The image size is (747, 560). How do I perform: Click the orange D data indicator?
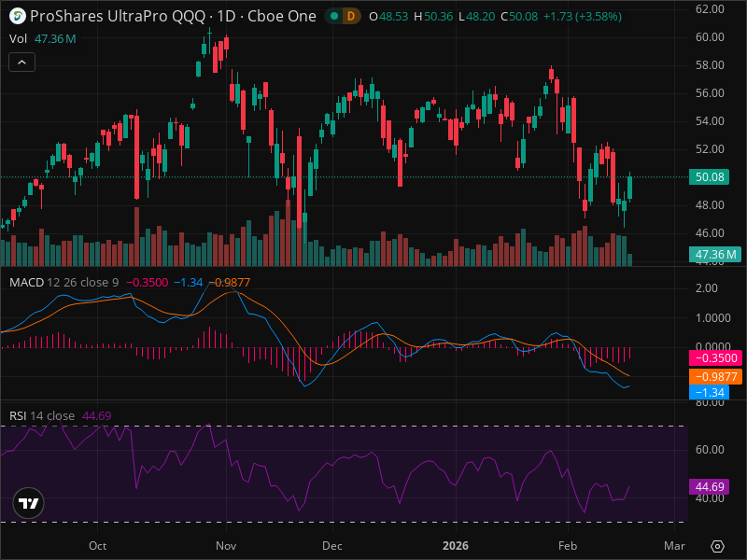pyautogui.click(x=351, y=16)
